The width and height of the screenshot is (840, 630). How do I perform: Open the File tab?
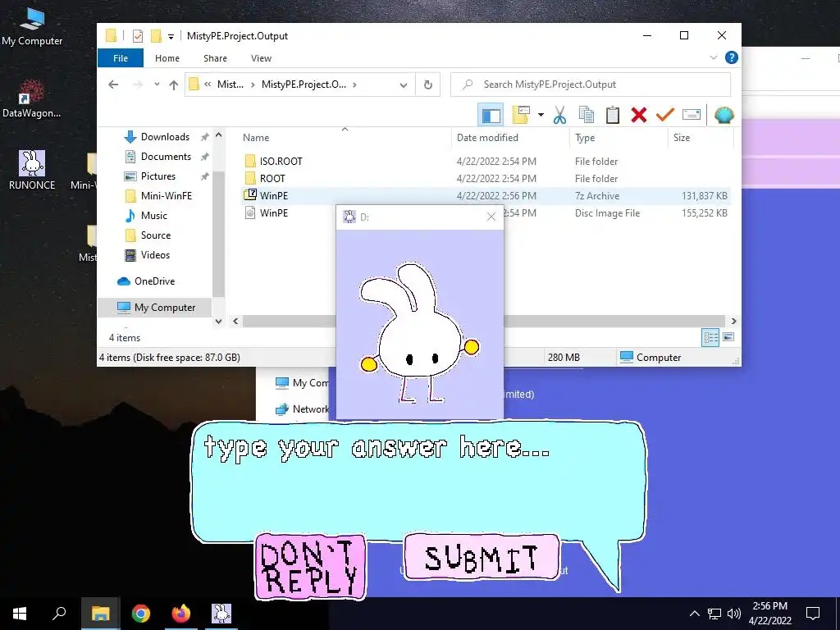pyautogui.click(x=121, y=58)
